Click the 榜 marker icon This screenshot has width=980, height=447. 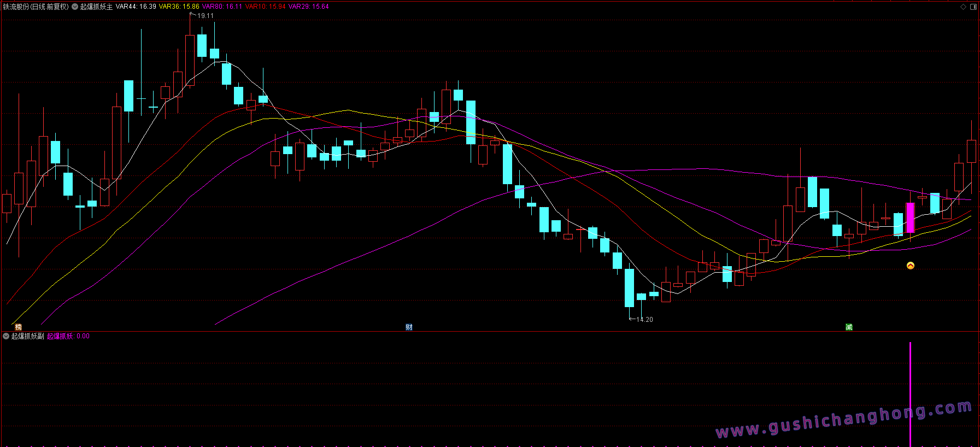click(x=18, y=327)
